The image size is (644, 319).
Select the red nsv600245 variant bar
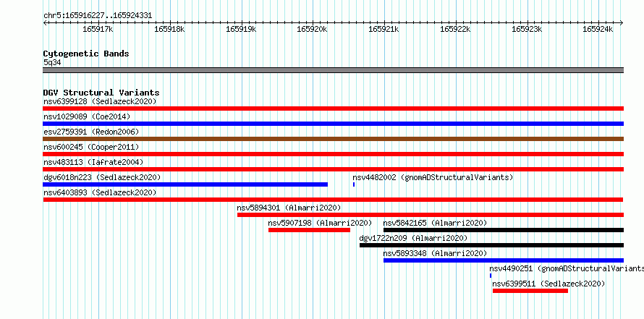[334, 154]
